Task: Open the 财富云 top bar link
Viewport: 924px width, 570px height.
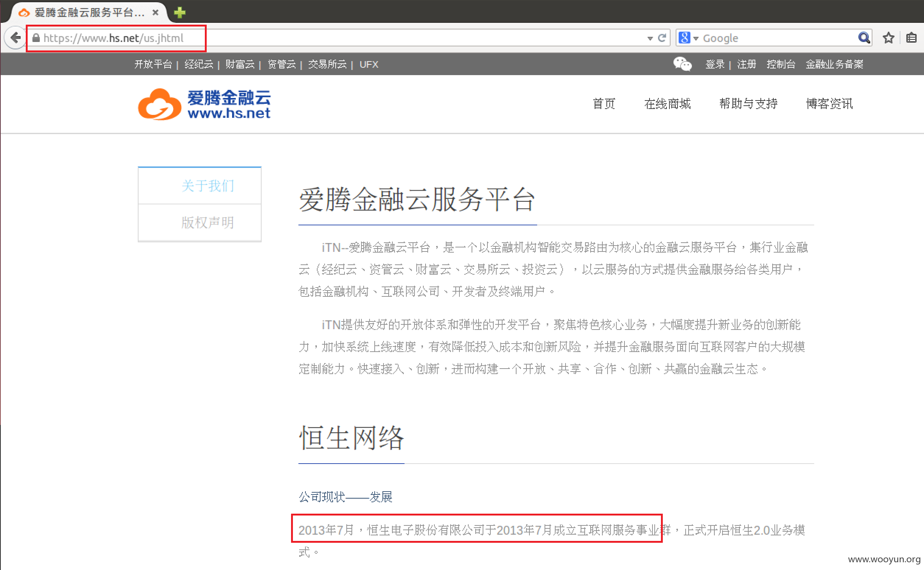Action: tap(240, 64)
